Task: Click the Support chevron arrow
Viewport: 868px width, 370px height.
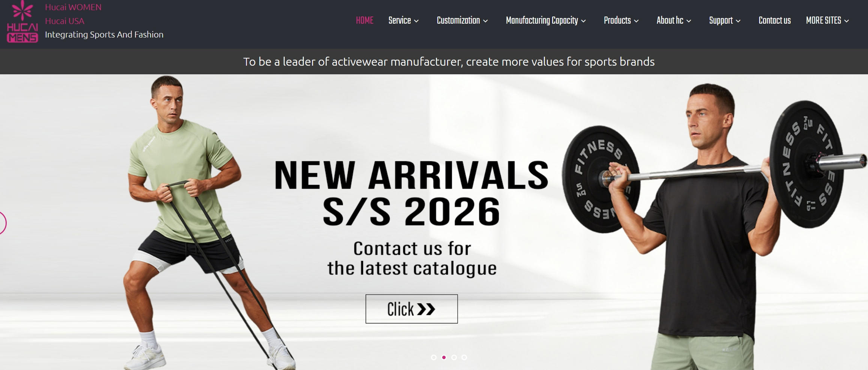Action: (738, 21)
